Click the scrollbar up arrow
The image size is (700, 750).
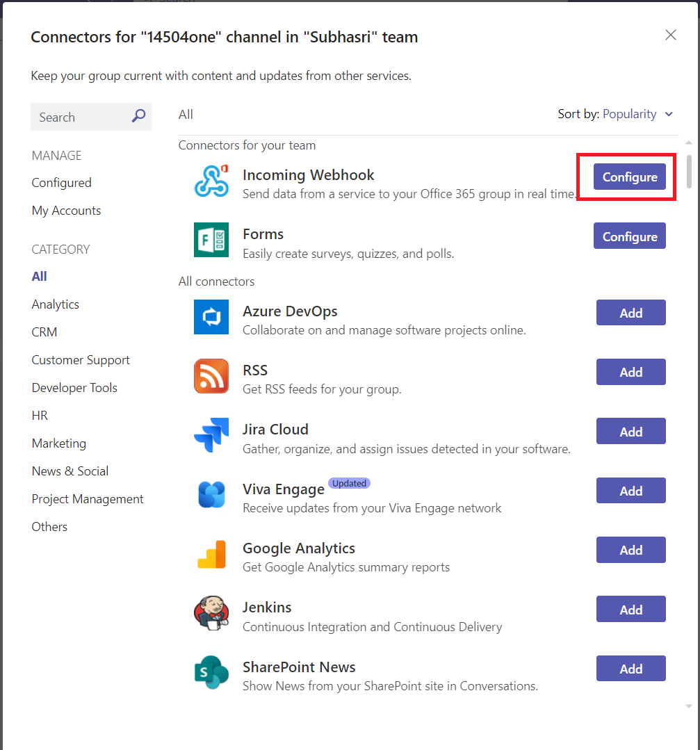pos(688,142)
